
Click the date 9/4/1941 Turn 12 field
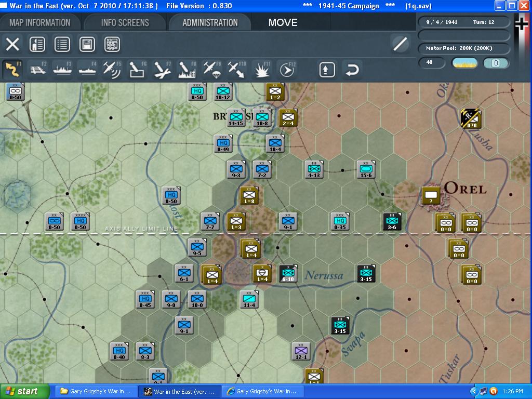pyautogui.click(x=463, y=22)
